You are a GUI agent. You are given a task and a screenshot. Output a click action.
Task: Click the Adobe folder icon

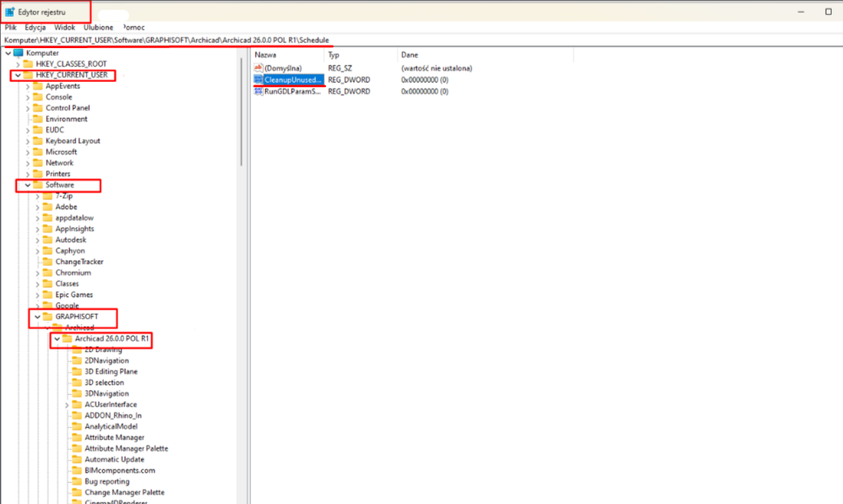point(47,207)
